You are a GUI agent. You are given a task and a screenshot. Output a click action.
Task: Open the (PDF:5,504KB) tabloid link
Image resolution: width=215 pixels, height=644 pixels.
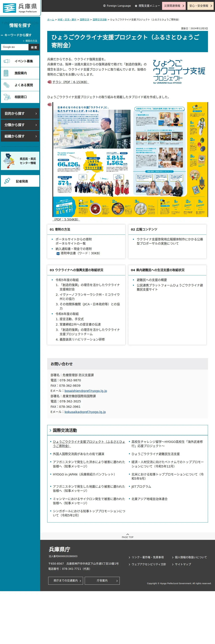click(x=66, y=219)
